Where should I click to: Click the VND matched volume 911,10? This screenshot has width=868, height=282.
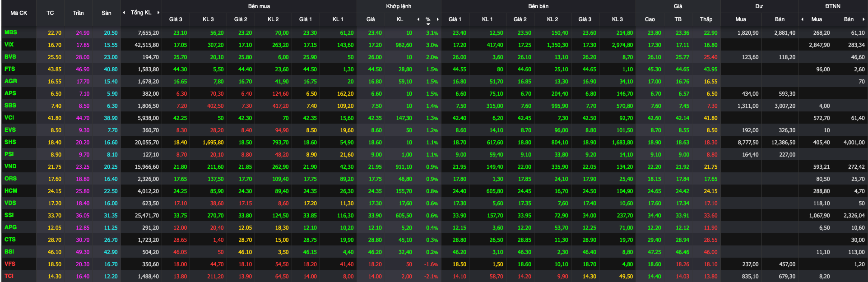pyautogui.click(x=404, y=167)
